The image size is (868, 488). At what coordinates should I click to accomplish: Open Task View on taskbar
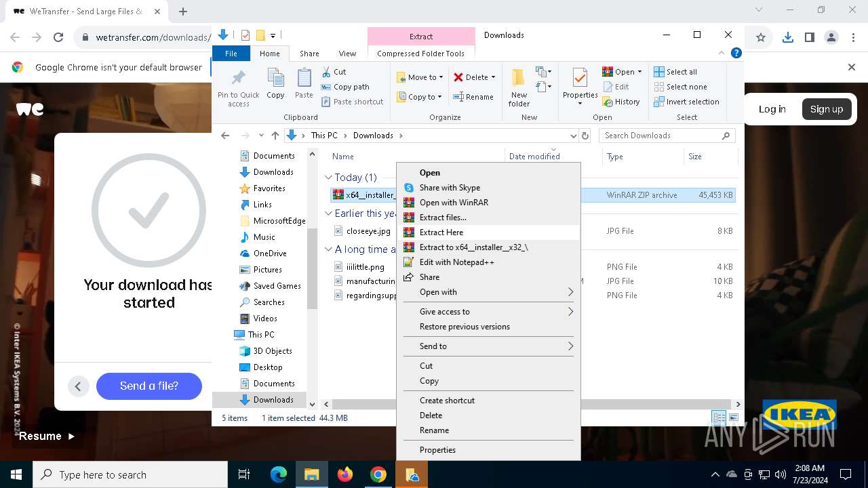(244, 474)
